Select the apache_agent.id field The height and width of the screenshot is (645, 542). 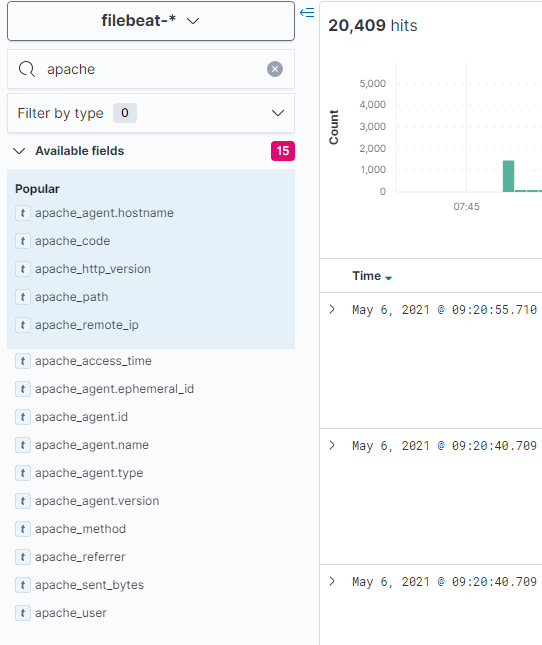tap(81, 417)
